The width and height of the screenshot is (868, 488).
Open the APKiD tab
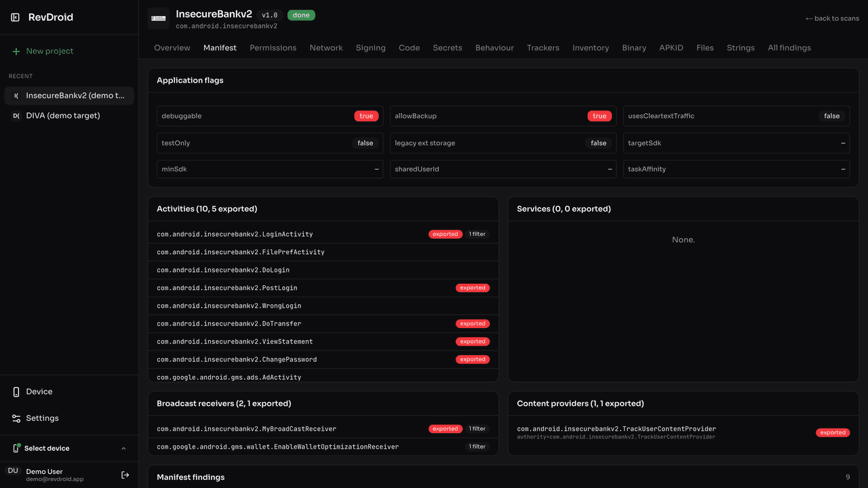pos(671,48)
